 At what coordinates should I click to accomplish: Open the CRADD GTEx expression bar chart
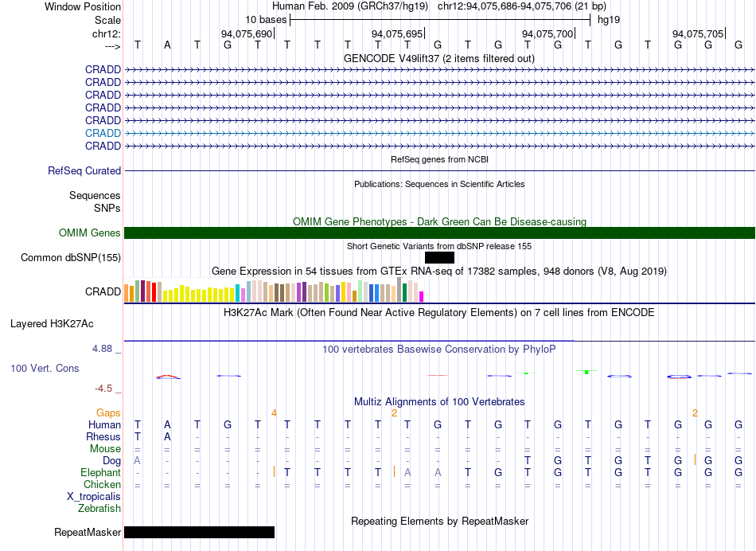(274, 290)
